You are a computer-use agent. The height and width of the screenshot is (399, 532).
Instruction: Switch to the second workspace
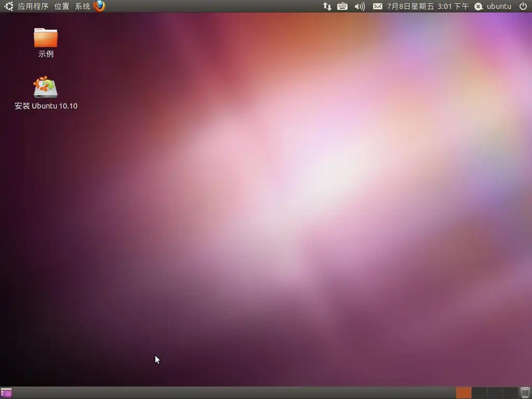pyautogui.click(x=479, y=393)
